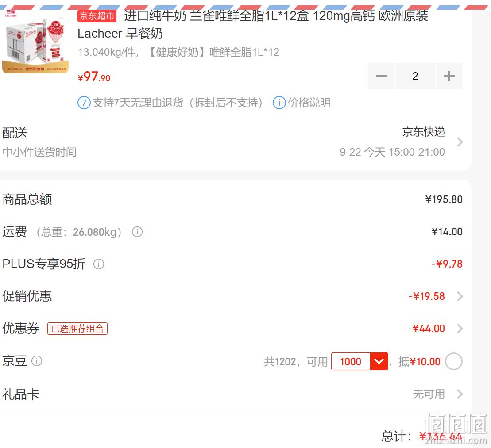This screenshot has height=448, width=491.
Task: Expand the 优惠券 selection chevron
Action: [x=460, y=329]
